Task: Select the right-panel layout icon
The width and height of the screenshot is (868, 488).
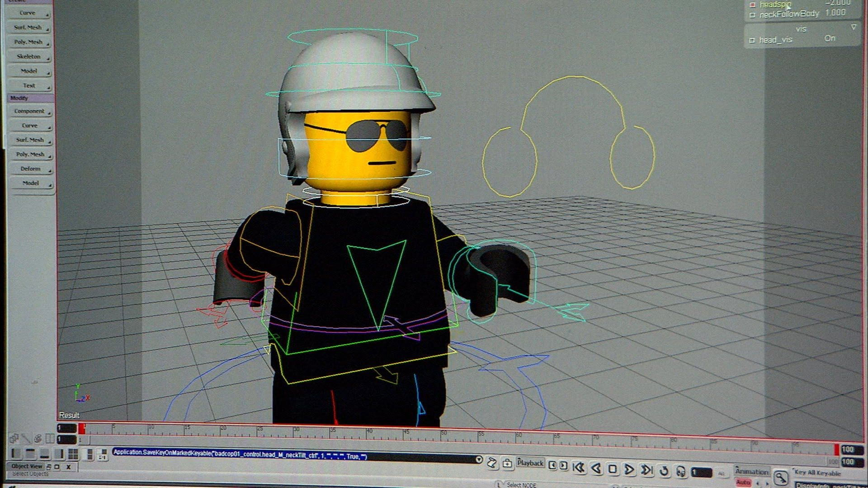Action: coord(59,454)
